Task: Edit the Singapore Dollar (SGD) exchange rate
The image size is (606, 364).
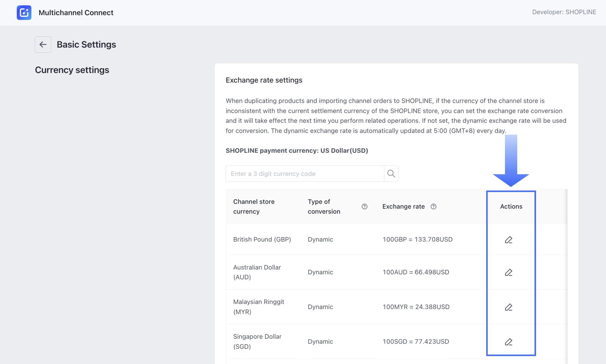Action: click(x=508, y=342)
